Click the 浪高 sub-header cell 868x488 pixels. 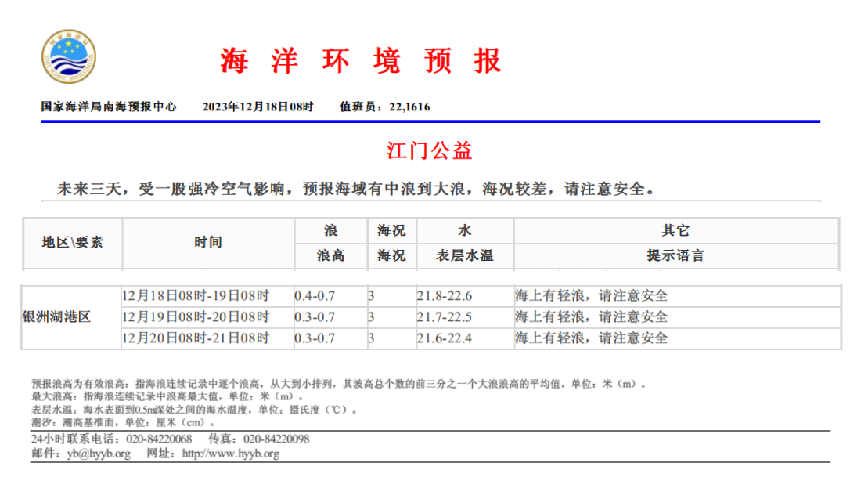pyautogui.click(x=330, y=255)
